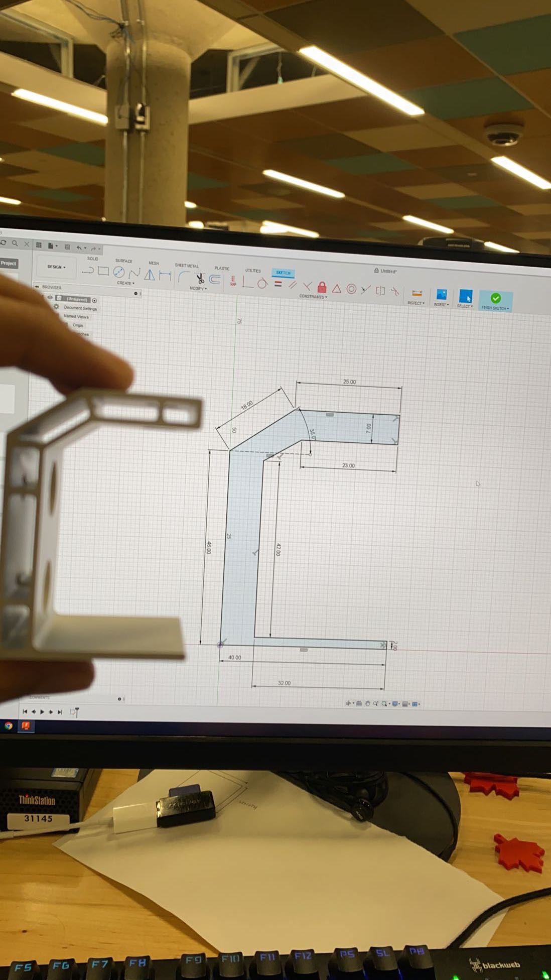The image size is (551, 980).
Task: Click the Offset tool icon
Action: (x=215, y=279)
